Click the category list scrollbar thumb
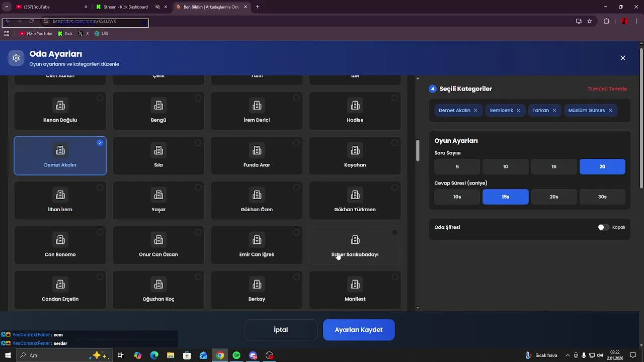Image resolution: width=644 pixels, height=362 pixels. pyautogui.click(x=418, y=151)
